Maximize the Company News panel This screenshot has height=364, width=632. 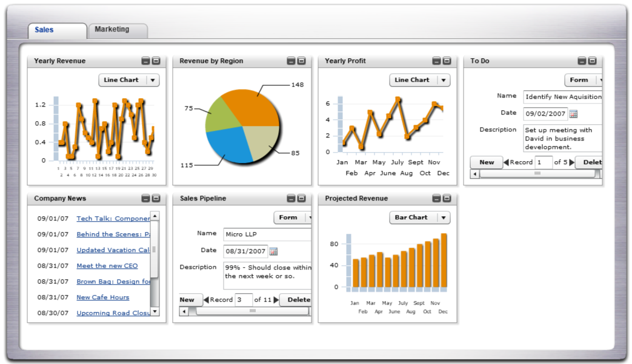tap(156, 198)
